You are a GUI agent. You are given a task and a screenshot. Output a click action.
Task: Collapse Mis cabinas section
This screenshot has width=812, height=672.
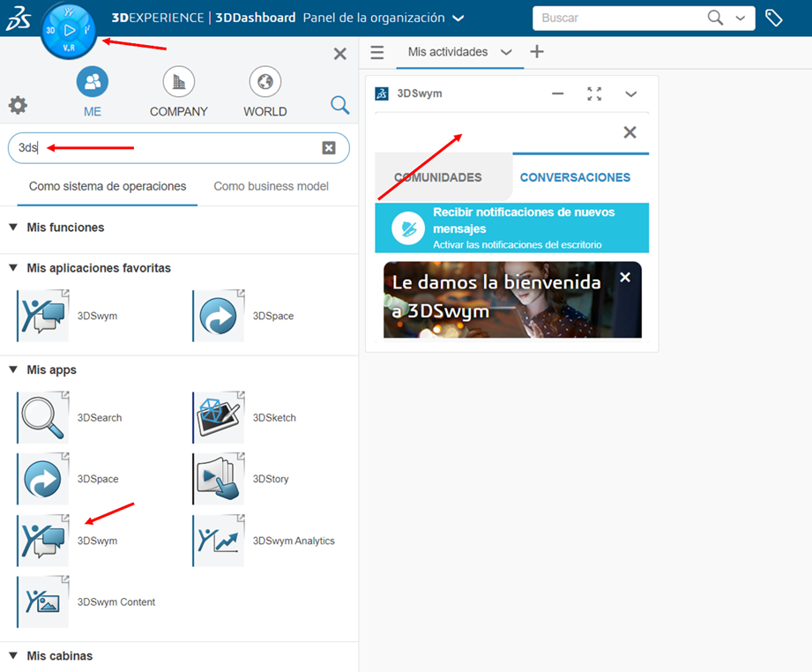(13, 655)
